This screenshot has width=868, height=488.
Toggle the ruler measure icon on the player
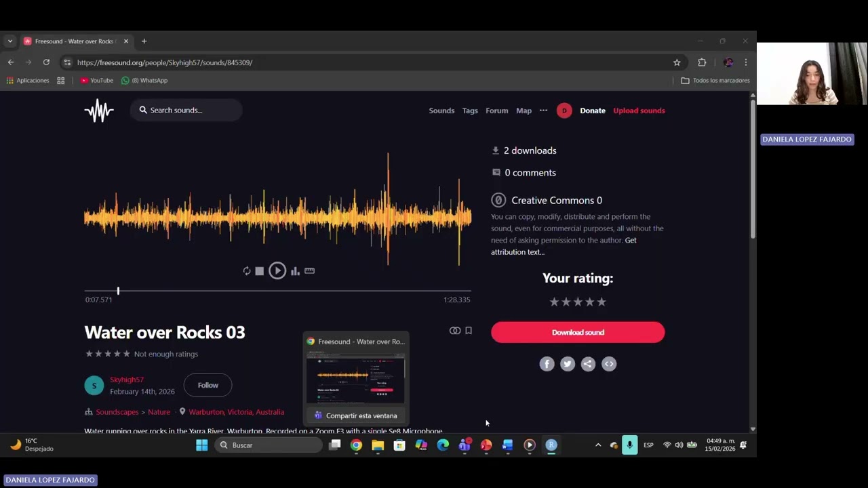(309, 270)
